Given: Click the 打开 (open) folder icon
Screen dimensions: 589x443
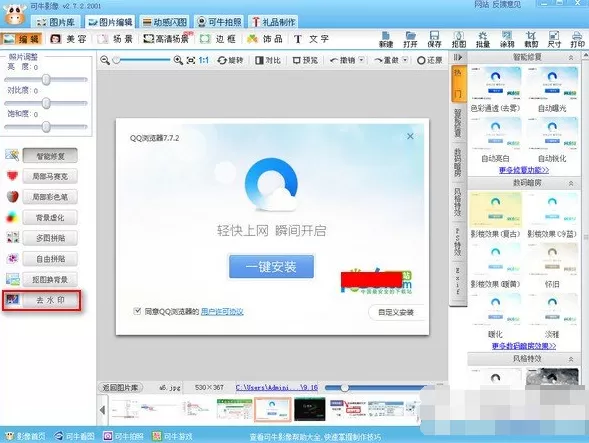Looking at the screenshot, I should pos(410,39).
